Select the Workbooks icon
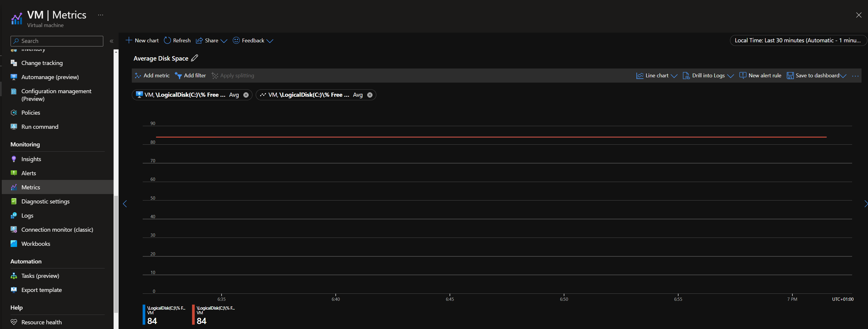 14,243
